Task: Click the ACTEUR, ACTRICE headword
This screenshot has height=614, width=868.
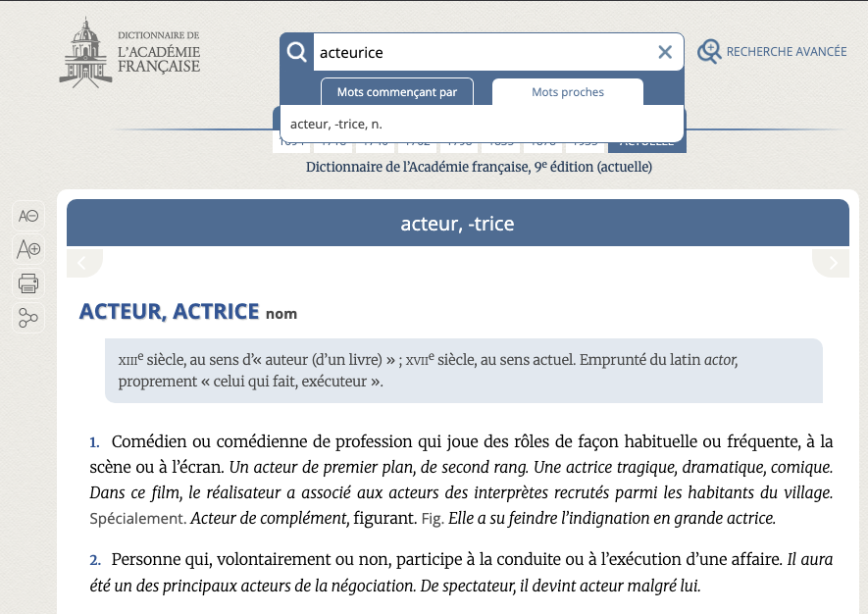Action: pos(169,312)
